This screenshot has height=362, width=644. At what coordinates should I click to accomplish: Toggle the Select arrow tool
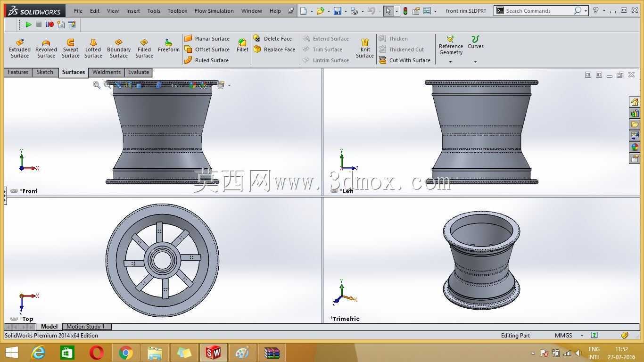point(388,11)
